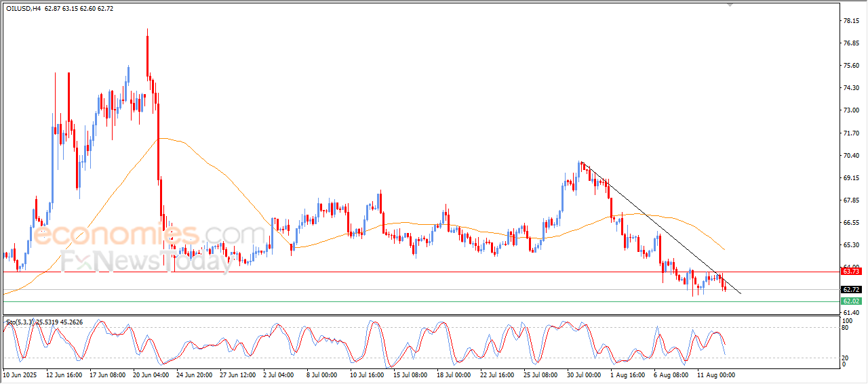
Task: Click the 76.85 price axis label
Action: click(x=851, y=43)
